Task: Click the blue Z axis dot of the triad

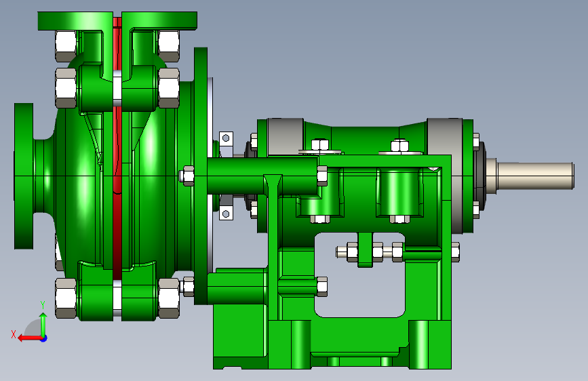Action: 44,338
